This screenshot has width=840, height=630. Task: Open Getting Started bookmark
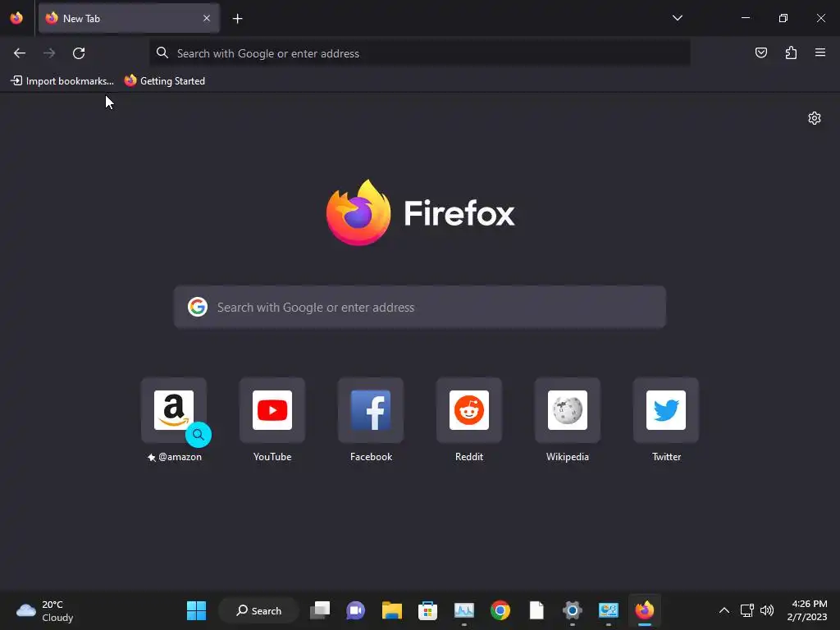(165, 81)
